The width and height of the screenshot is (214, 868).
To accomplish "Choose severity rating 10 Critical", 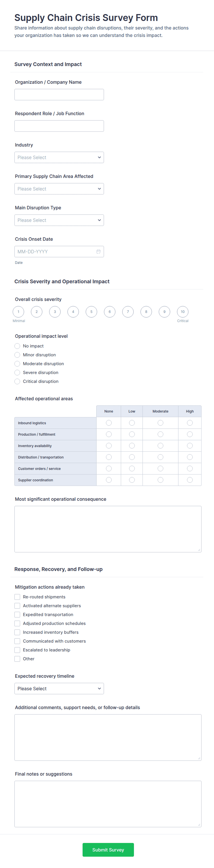I will [183, 311].
